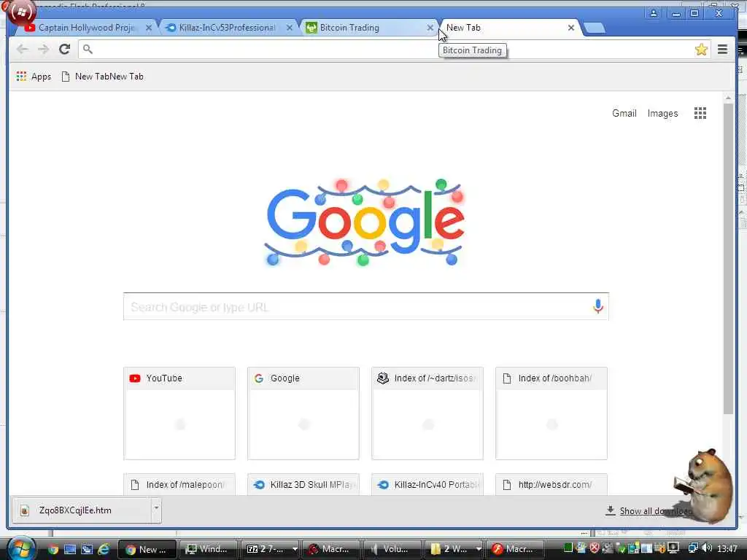Open the Apps grid in bookmarks bar
Viewport: 747px width, 560px height.
point(34,76)
